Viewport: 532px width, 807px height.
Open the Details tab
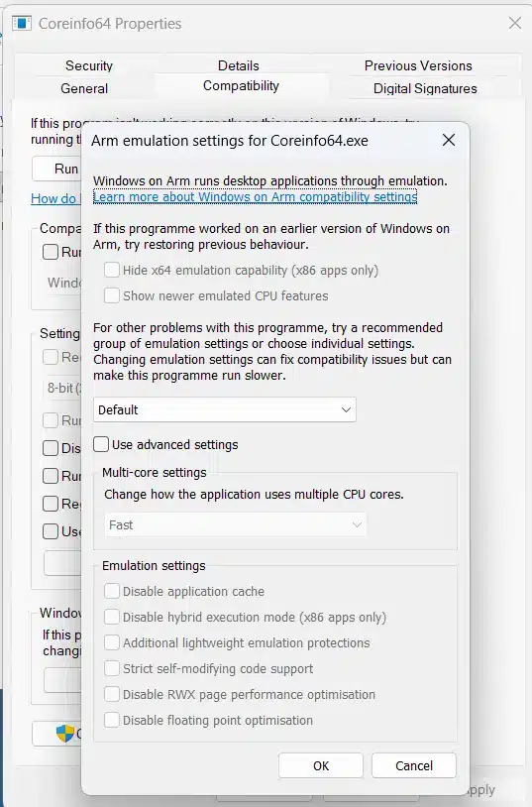point(238,65)
